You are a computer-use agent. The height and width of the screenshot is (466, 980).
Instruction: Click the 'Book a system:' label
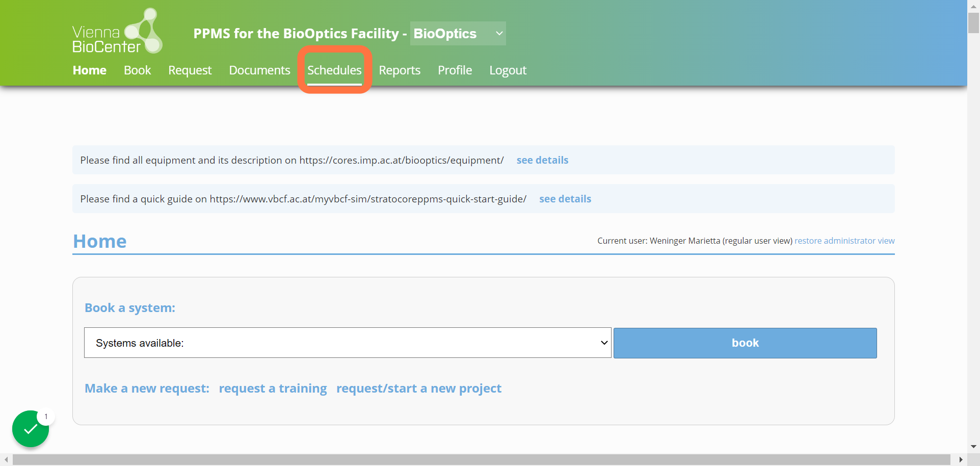(x=130, y=308)
